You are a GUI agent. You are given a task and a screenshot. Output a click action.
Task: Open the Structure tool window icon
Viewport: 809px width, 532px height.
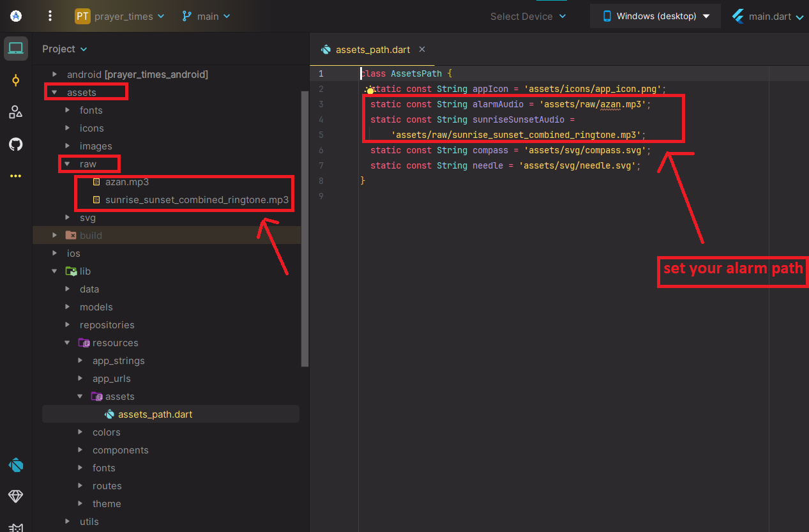pos(16,112)
